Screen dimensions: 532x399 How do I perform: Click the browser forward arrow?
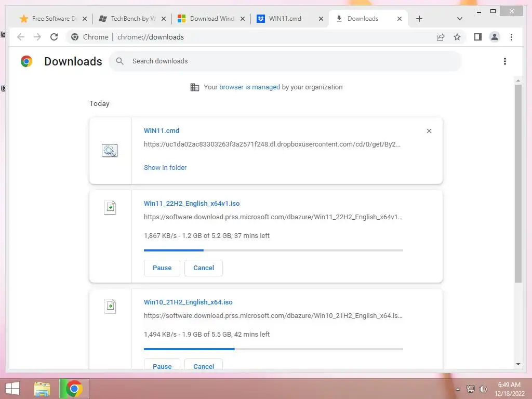[37, 37]
